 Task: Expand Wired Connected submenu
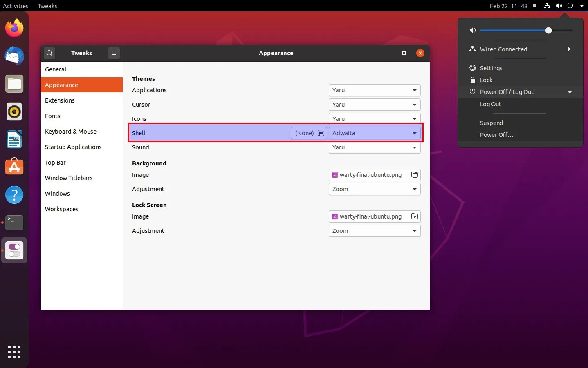click(569, 49)
